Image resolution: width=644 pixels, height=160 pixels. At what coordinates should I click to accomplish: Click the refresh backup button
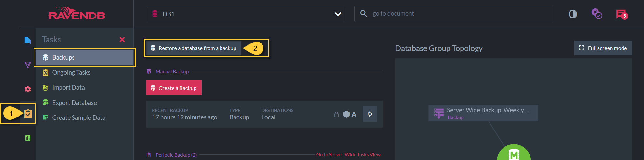[370, 114]
